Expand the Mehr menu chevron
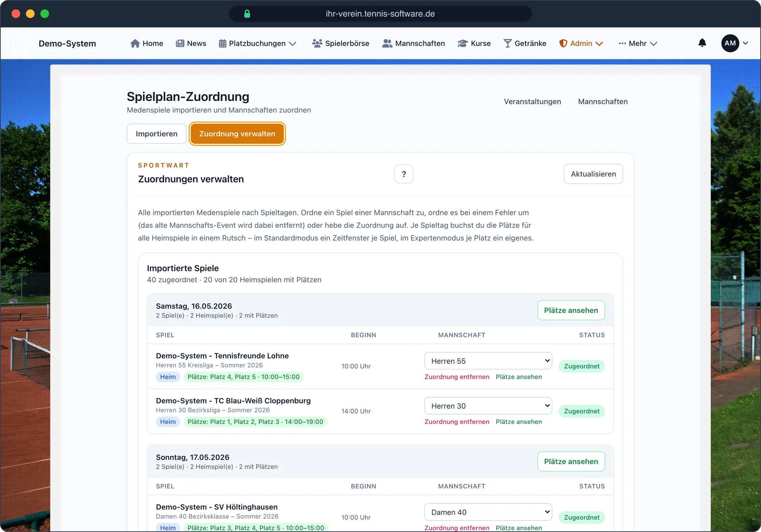 pyautogui.click(x=654, y=44)
